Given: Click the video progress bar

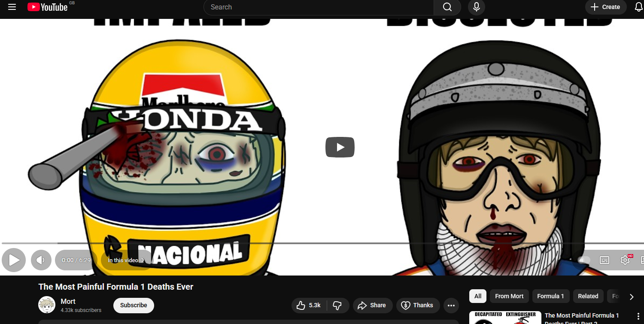Looking at the screenshot, I should point(322,243).
